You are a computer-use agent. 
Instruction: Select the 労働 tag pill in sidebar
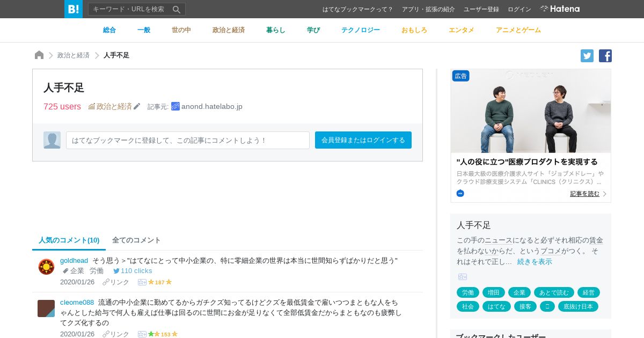pos(468,292)
